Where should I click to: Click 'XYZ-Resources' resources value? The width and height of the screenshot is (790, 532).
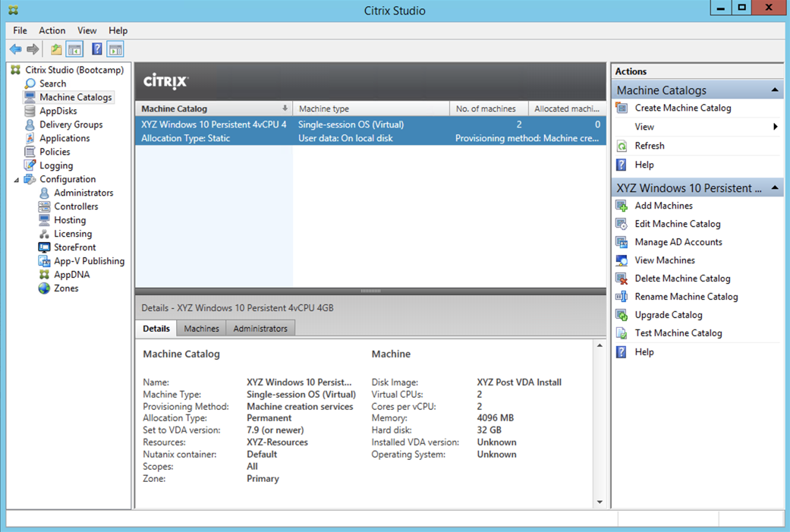(x=277, y=442)
